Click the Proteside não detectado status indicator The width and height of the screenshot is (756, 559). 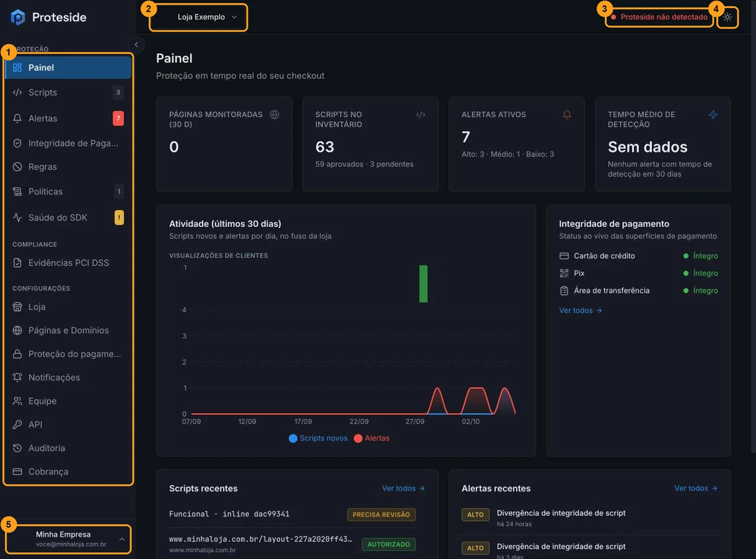pos(659,17)
